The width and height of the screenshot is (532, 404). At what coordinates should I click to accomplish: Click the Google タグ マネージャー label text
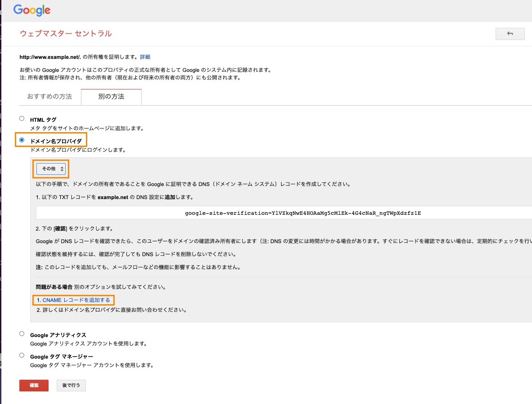tap(62, 357)
